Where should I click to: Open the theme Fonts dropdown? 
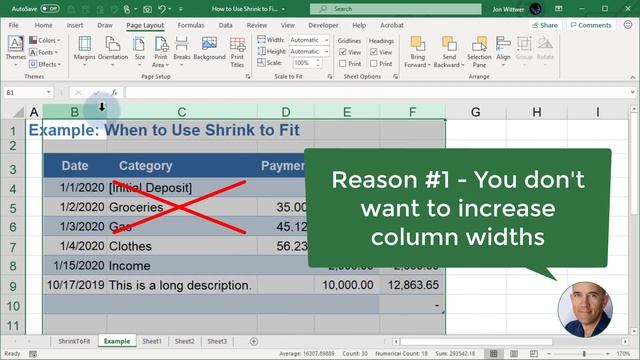pos(43,52)
